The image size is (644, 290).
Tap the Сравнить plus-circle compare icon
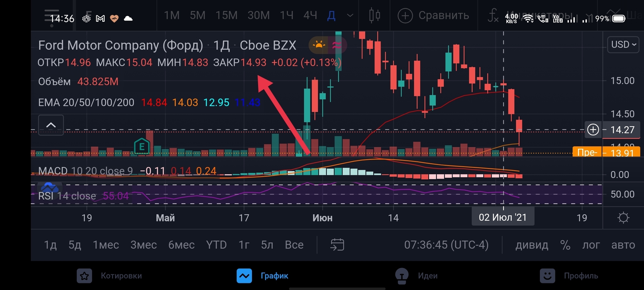(x=405, y=15)
